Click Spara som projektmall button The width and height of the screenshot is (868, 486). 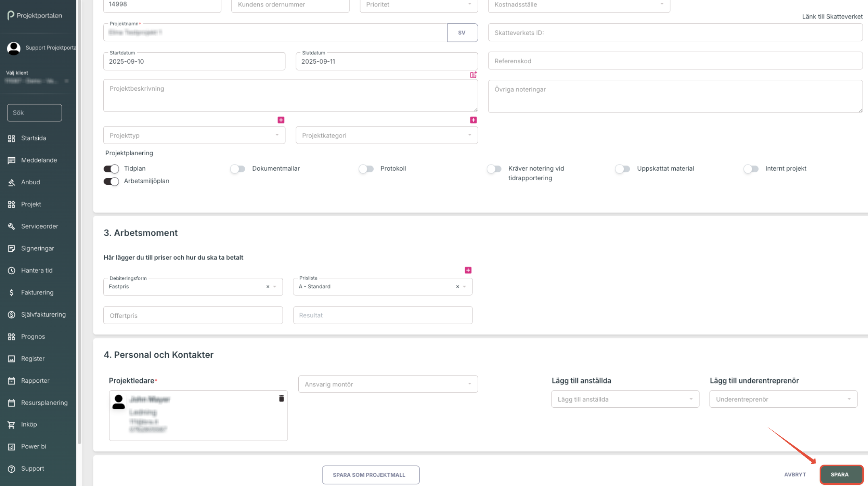371,475
